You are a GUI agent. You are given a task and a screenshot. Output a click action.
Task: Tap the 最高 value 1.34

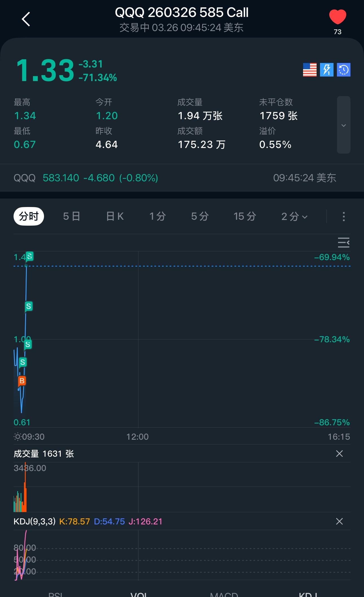tap(25, 116)
